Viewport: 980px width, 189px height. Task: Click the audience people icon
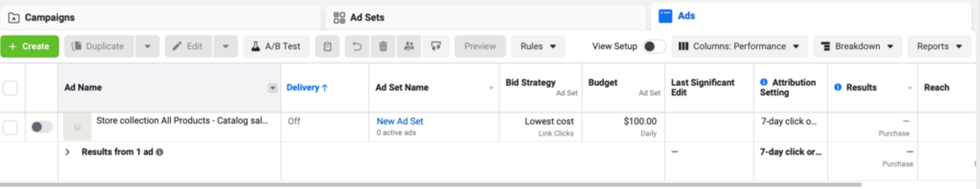pos(409,46)
